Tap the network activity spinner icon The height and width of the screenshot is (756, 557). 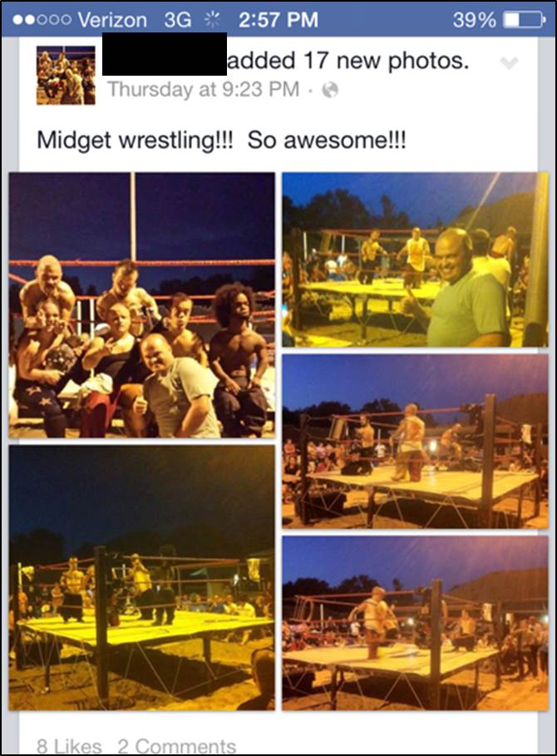(211, 20)
